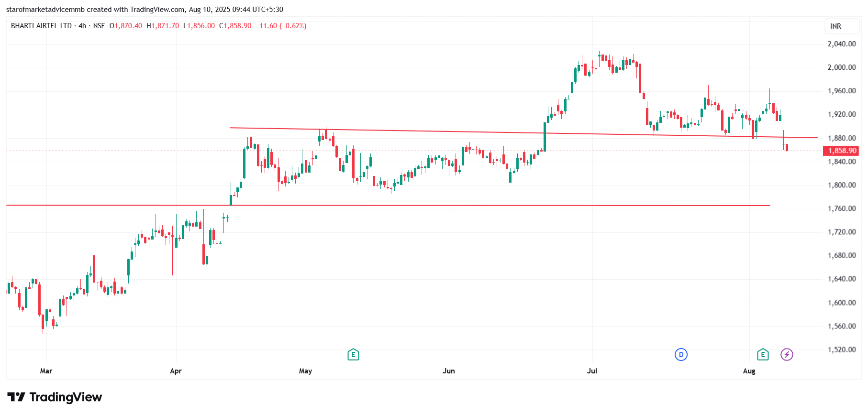Click the low value 'L1,856.00'

[x=199, y=26]
